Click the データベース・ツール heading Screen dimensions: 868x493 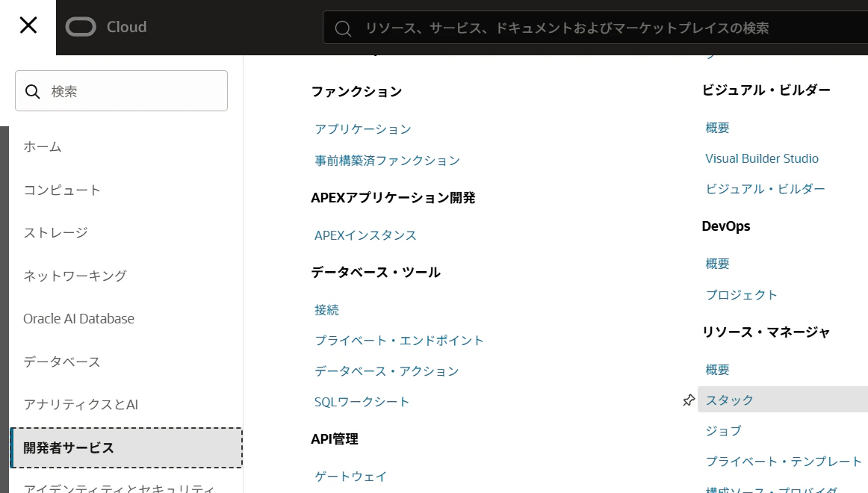pyautogui.click(x=375, y=272)
